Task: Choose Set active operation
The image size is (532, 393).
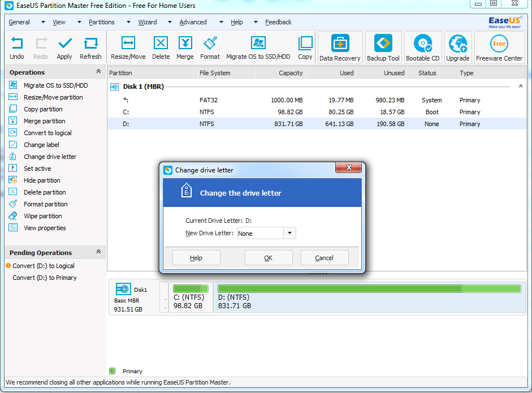Action: point(37,169)
